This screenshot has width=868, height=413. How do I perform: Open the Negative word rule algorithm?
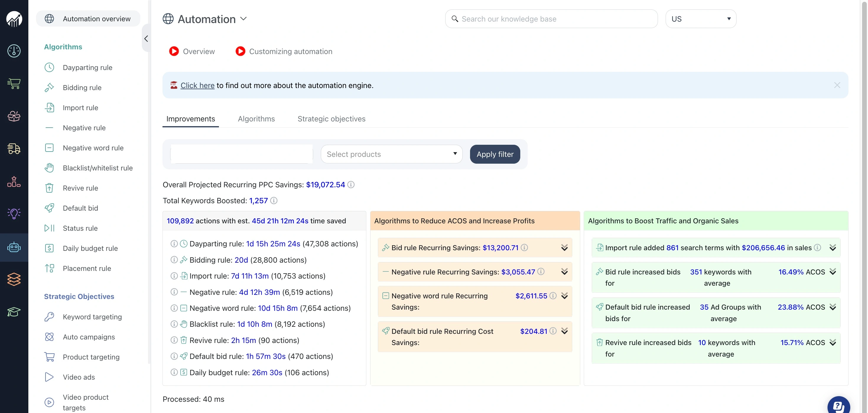click(x=93, y=147)
